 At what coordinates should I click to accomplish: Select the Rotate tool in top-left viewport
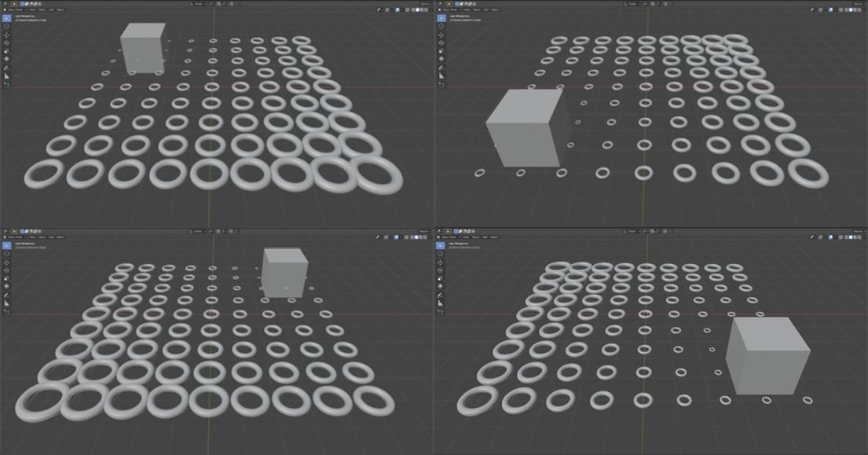(x=6, y=42)
